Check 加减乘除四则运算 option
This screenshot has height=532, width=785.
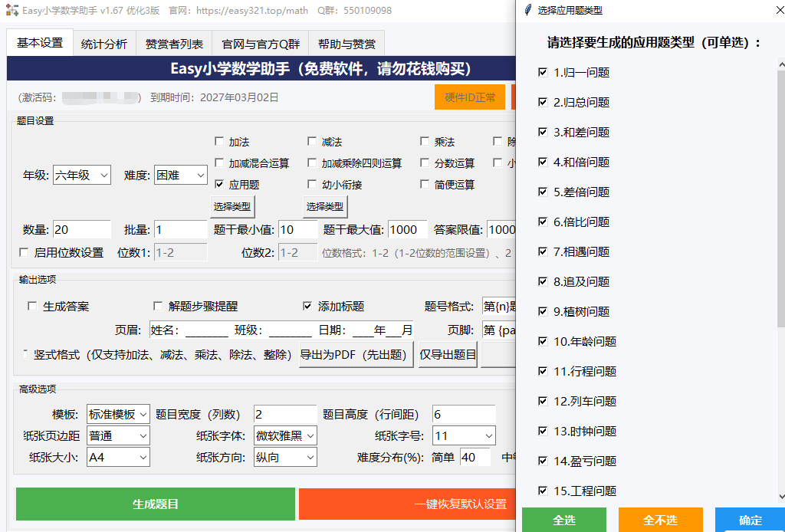coord(312,163)
